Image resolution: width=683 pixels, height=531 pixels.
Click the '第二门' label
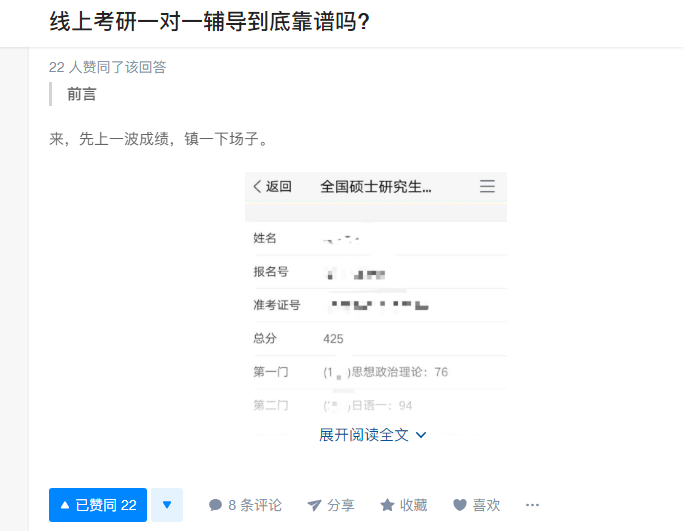point(271,406)
